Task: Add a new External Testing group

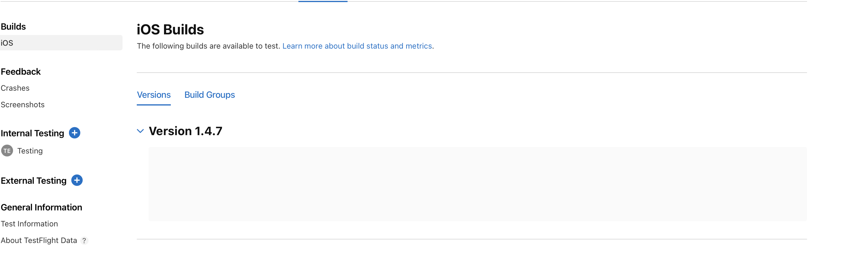Action: 77,180
